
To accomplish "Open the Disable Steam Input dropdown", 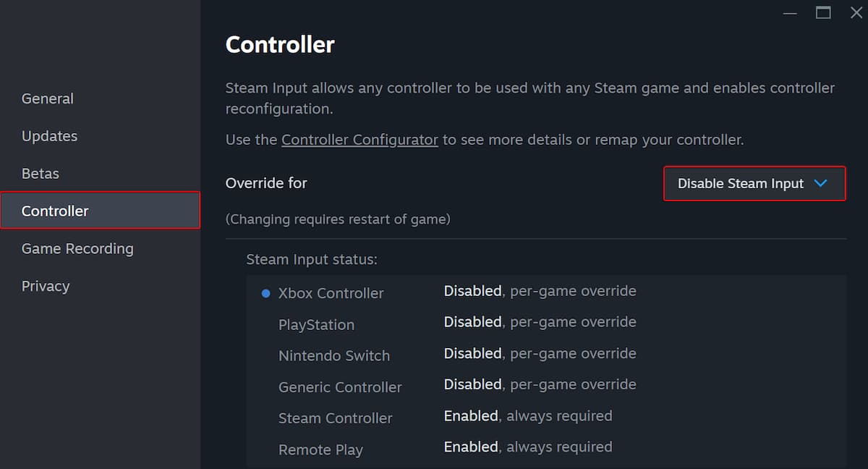I will (741, 184).
